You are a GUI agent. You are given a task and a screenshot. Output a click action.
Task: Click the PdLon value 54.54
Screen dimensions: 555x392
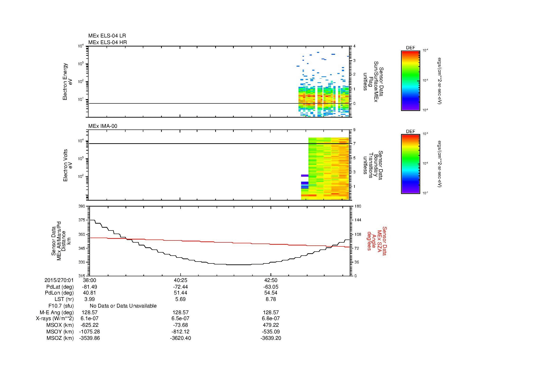coord(271,293)
